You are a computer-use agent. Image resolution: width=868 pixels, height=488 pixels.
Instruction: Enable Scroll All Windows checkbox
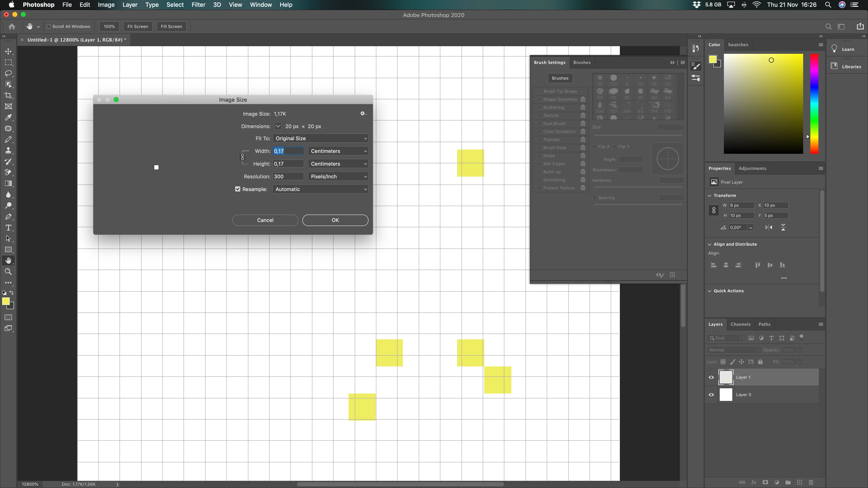(x=49, y=27)
